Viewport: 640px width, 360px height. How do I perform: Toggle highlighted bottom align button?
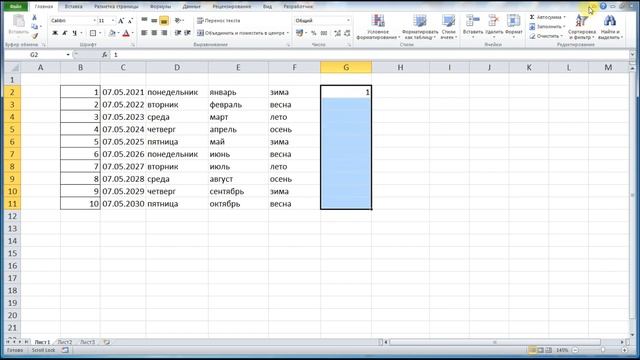pyautogui.click(x=164, y=20)
